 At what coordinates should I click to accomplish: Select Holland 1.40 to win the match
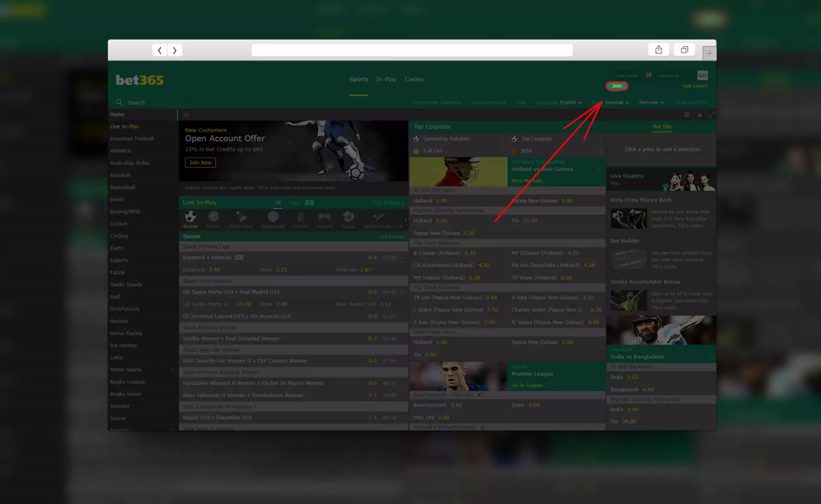coord(441,201)
